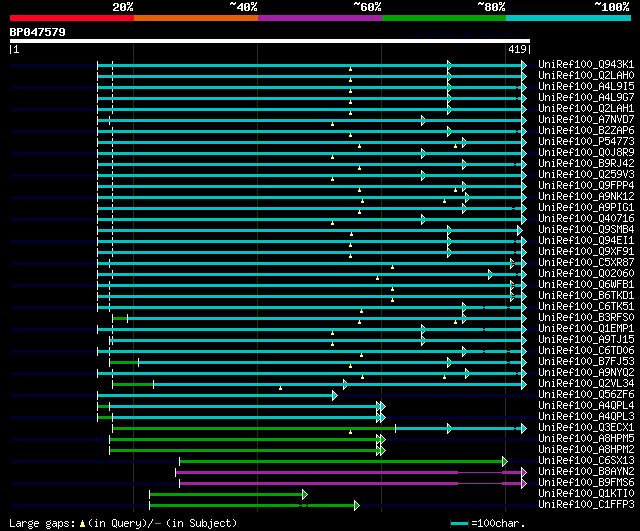Click the =100char. scale legend
The image size is (640, 531).
coord(488,523)
